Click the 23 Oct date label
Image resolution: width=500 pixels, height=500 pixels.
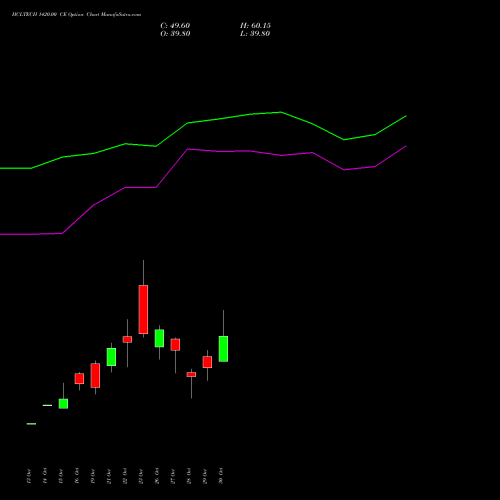141,476
